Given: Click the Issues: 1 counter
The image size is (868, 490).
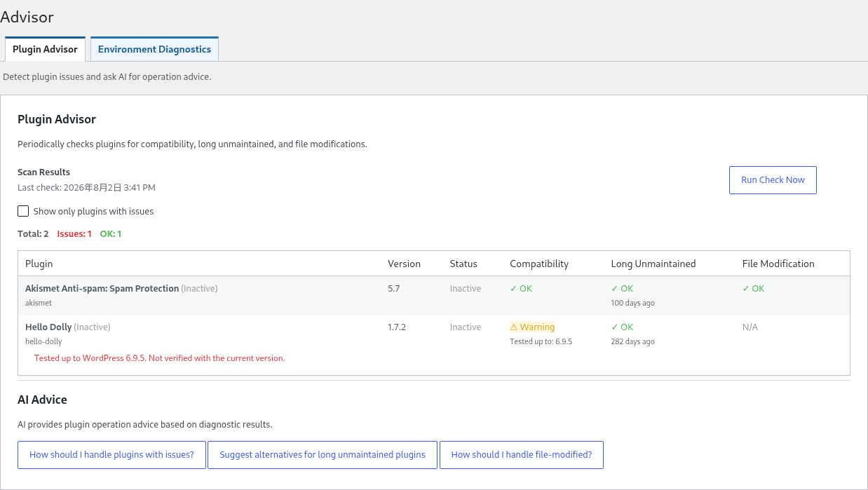Looking at the screenshot, I should click(x=74, y=234).
